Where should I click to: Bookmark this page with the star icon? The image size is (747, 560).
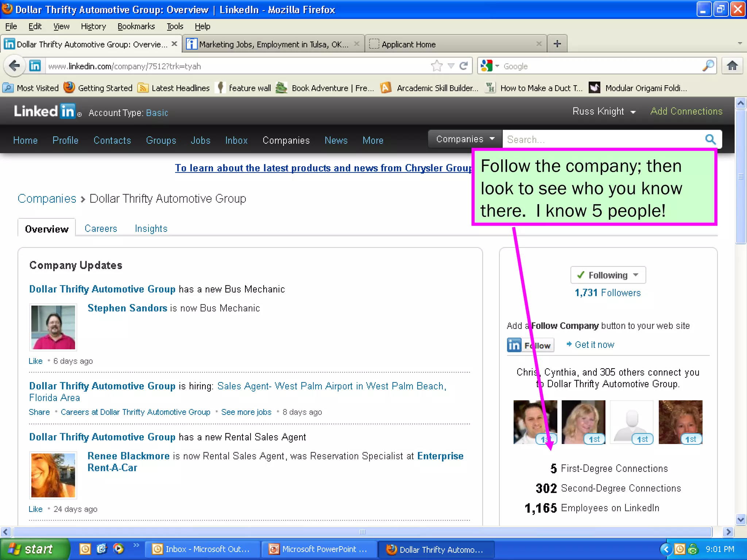click(437, 66)
